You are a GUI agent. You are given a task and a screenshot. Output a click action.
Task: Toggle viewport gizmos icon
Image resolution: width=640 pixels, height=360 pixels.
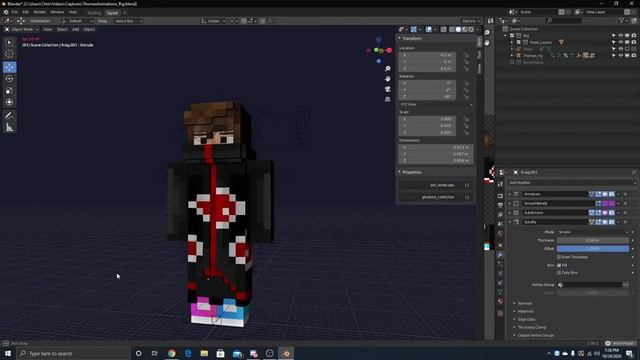pyautogui.click(x=413, y=29)
